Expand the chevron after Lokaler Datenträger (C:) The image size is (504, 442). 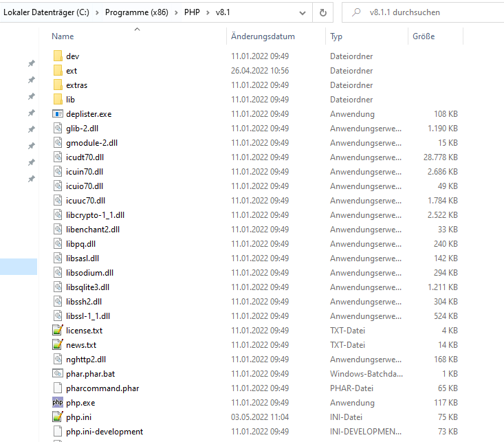[x=97, y=12]
